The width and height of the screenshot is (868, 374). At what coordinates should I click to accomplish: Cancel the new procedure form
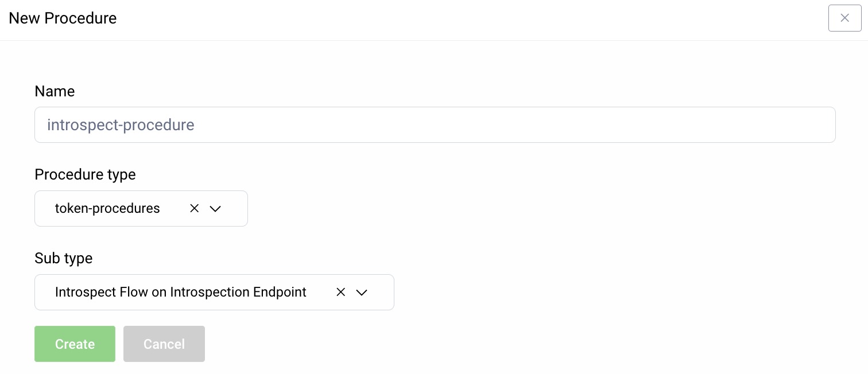(x=164, y=344)
